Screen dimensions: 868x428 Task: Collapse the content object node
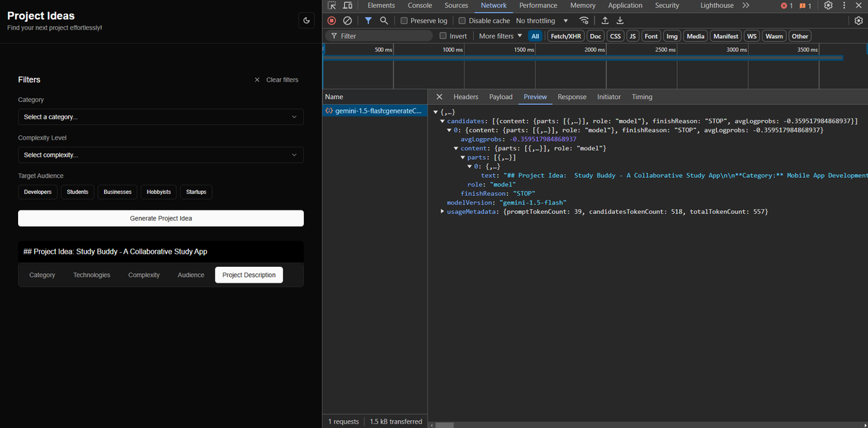(x=456, y=148)
